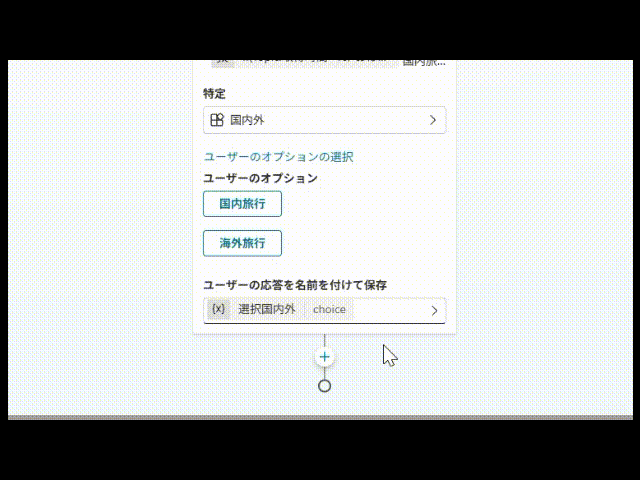Add a node with the plus button

click(324, 357)
